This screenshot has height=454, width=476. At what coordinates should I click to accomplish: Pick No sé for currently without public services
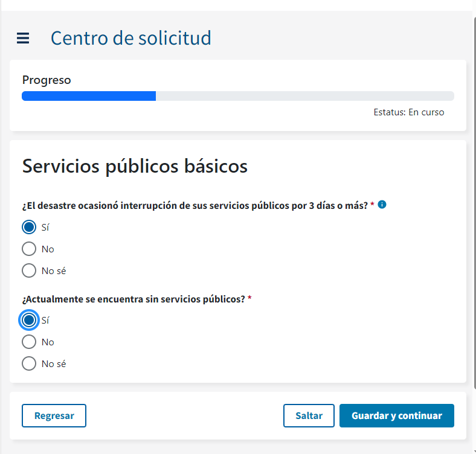pyautogui.click(x=29, y=363)
